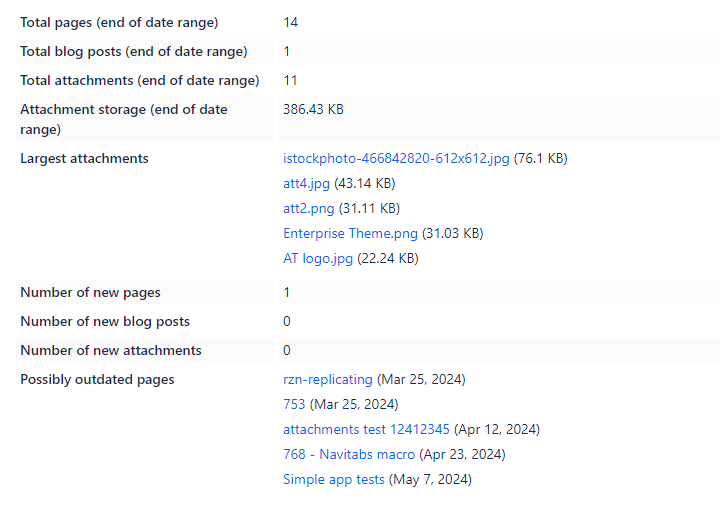Go to the outdated page named 753
Screen dimensions: 726x506
click(x=294, y=404)
